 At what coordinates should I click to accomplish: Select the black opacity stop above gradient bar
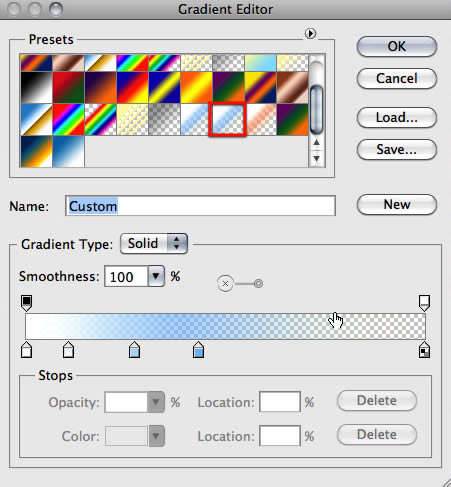[x=27, y=303]
